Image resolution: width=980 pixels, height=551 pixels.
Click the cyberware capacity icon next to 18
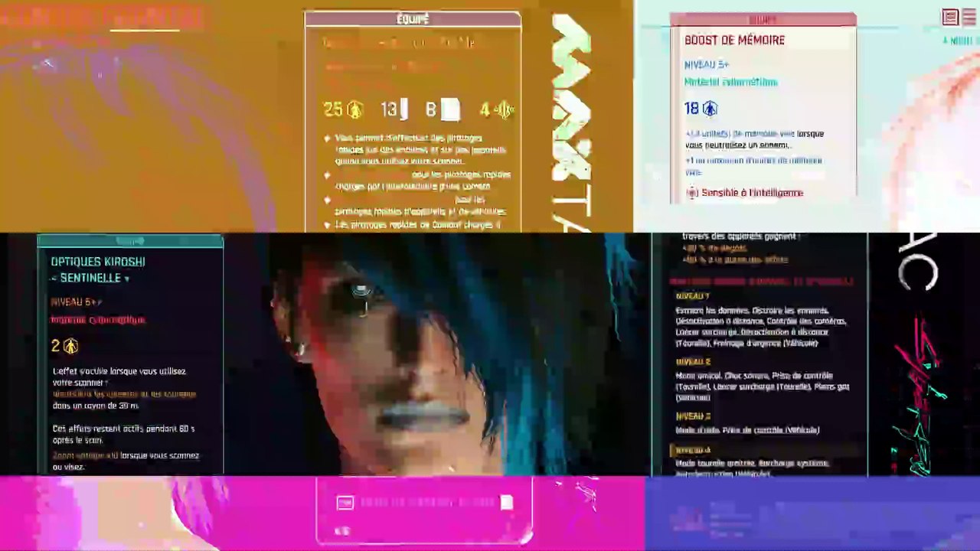click(x=710, y=109)
